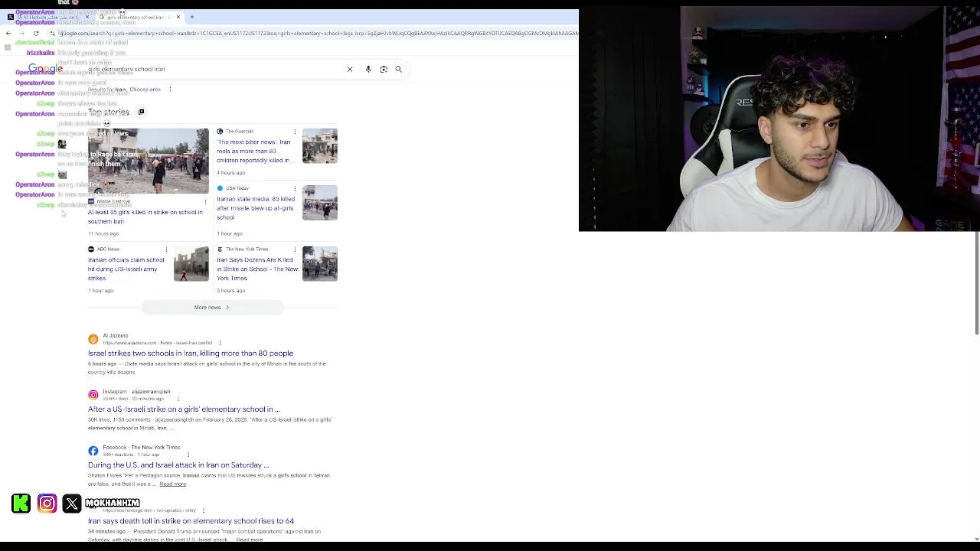The width and height of the screenshot is (980, 551).
Task: Click the page's vertical scrollbar
Action: click(977, 283)
